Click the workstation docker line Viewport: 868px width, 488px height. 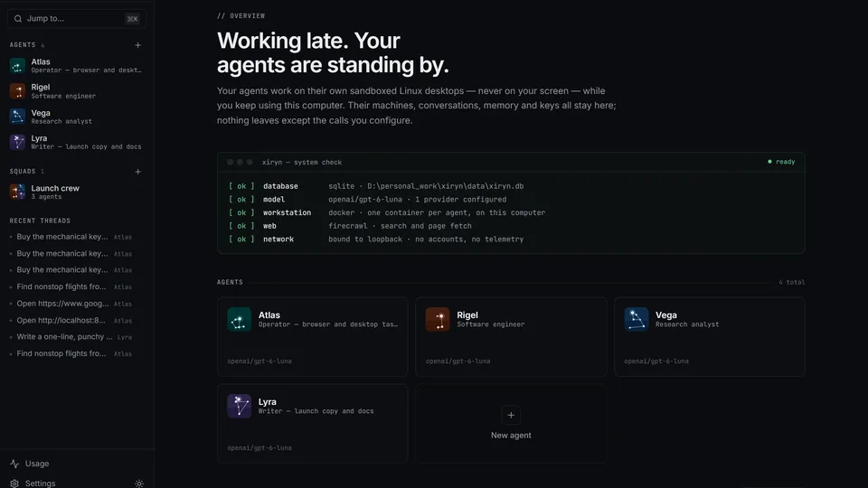[x=387, y=213]
